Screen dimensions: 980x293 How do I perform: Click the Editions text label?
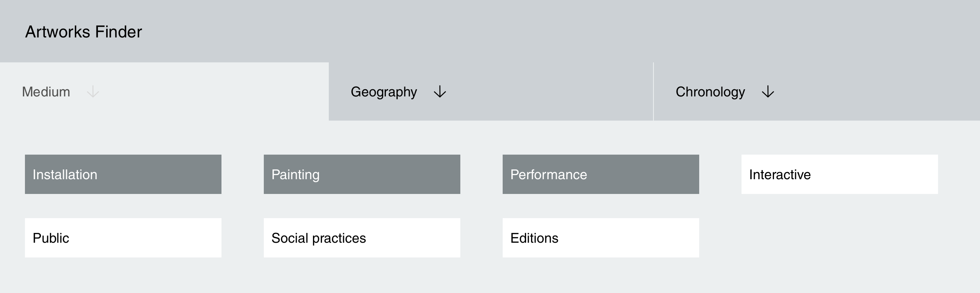point(534,238)
